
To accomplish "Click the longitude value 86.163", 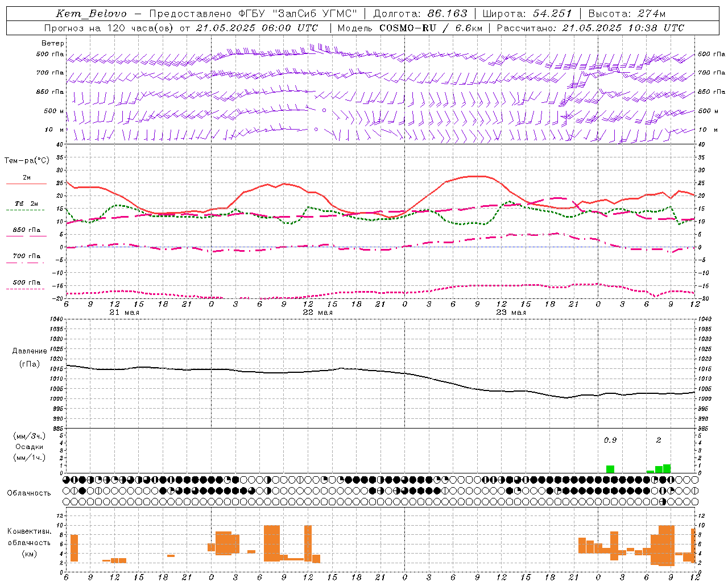I will pyautogui.click(x=448, y=14).
